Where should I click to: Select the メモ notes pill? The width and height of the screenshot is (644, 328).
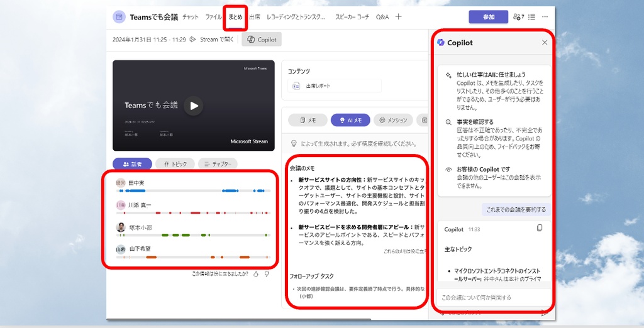(x=308, y=120)
